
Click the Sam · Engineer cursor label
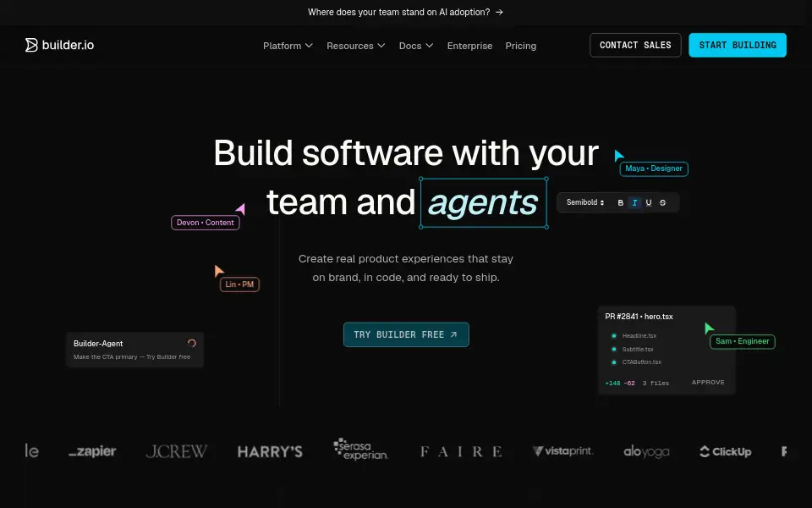point(742,341)
